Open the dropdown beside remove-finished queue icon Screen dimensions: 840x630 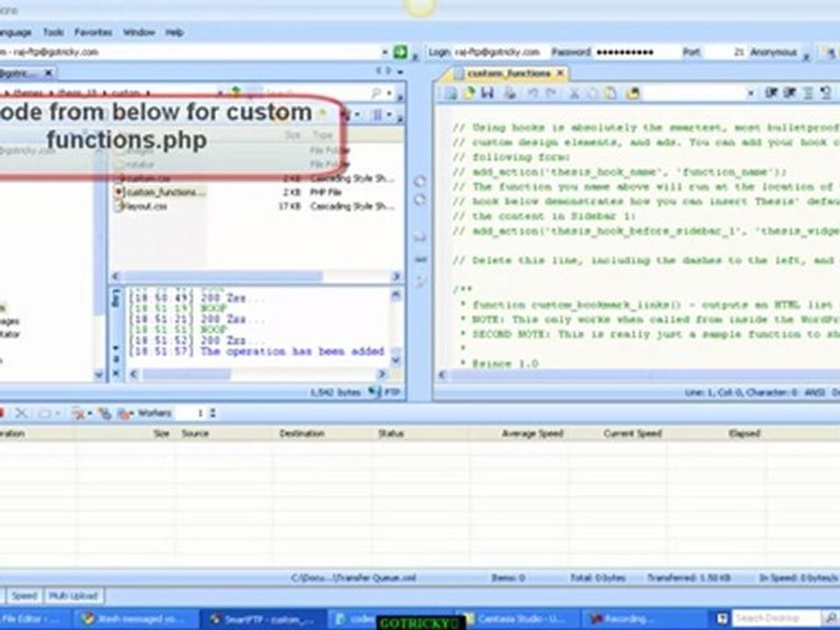click(x=89, y=414)
